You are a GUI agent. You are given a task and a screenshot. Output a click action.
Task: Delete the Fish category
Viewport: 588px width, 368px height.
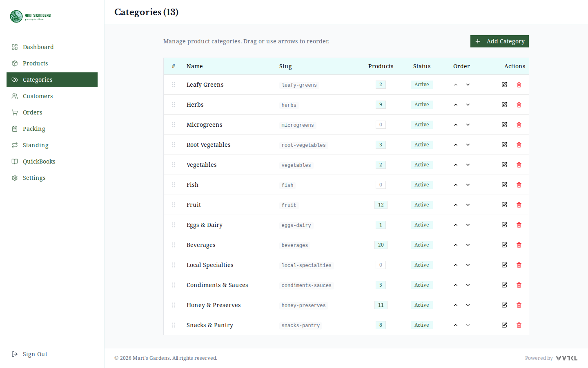tap(519, 185)
